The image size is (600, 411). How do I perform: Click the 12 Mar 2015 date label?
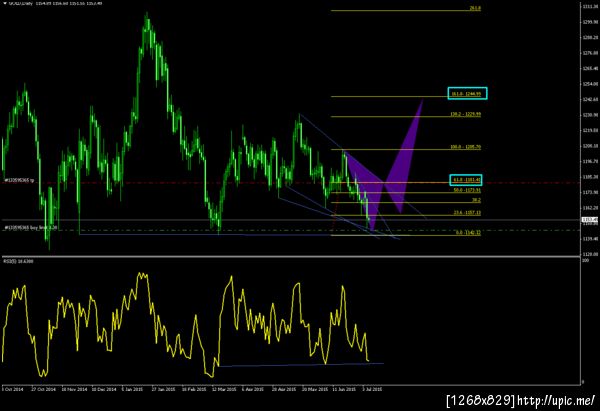point(224,389)
